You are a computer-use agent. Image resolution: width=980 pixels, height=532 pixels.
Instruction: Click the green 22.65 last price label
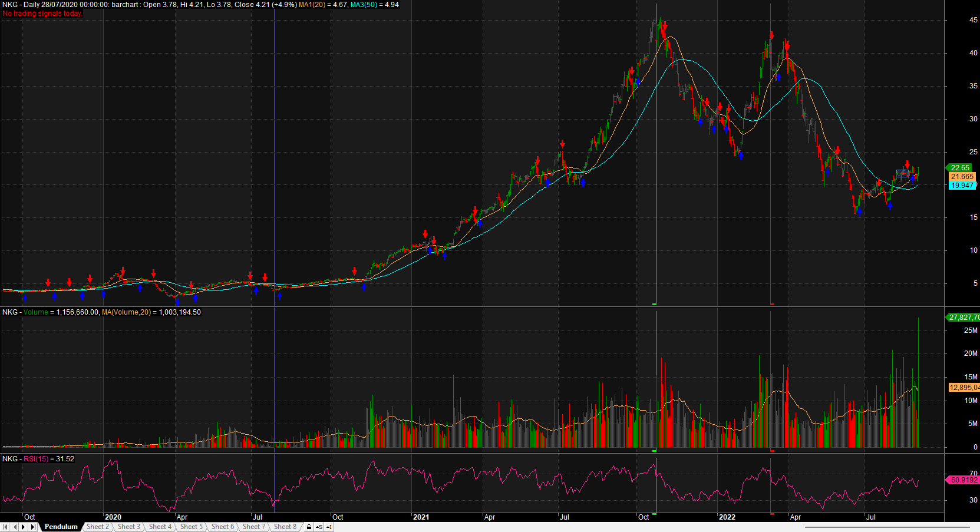tap(960, 168)
